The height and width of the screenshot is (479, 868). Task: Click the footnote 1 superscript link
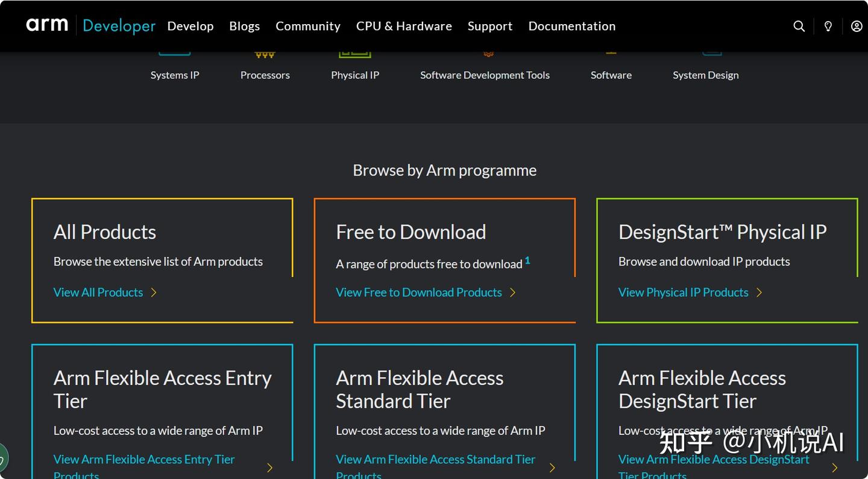click(x=527, y=260)
